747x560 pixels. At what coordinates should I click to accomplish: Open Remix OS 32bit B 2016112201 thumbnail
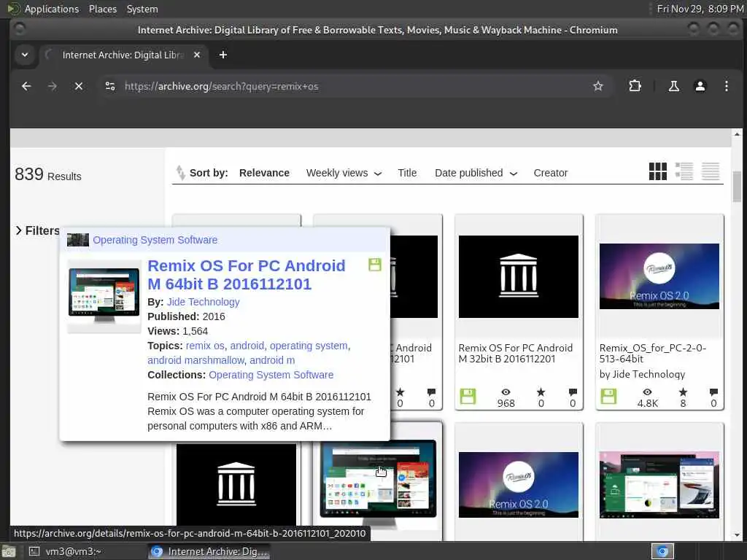tap(519, 276)
